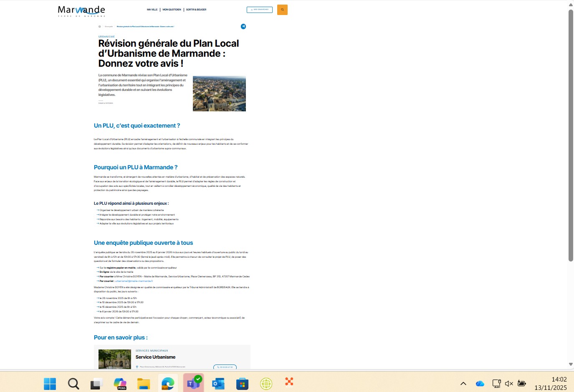Click the urbanisme email address link

point(134,281)
